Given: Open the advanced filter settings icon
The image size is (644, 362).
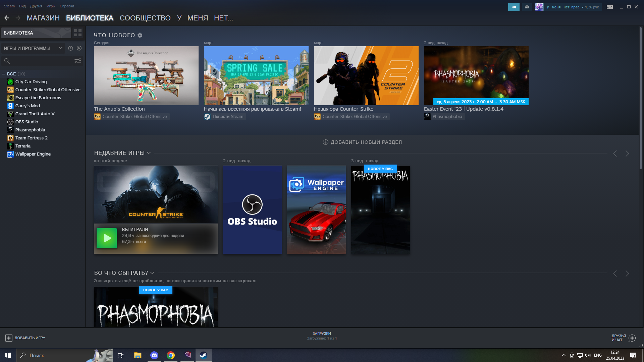Looking at the screenshot, I should [x=78, y=61].
